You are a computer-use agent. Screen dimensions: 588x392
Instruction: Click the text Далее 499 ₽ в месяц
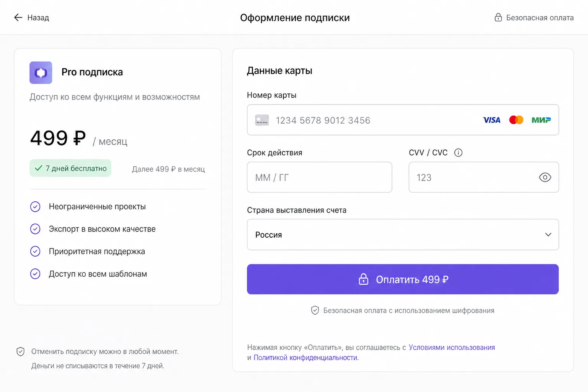pos(168,169)
